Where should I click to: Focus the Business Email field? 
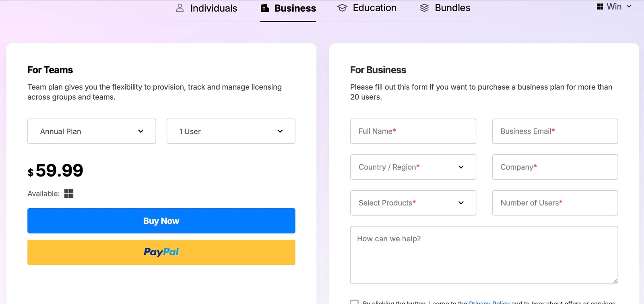pos(555,131)
